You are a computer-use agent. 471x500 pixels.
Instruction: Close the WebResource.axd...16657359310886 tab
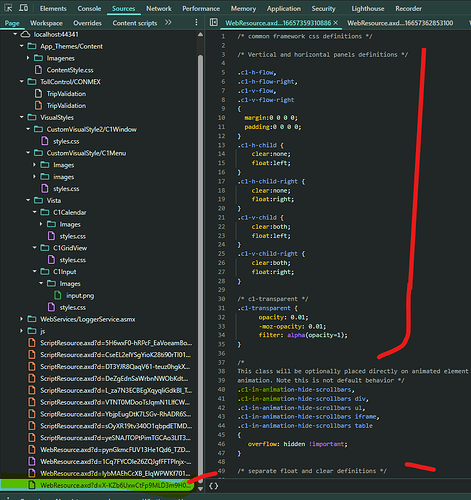click(x=336, y=23)
